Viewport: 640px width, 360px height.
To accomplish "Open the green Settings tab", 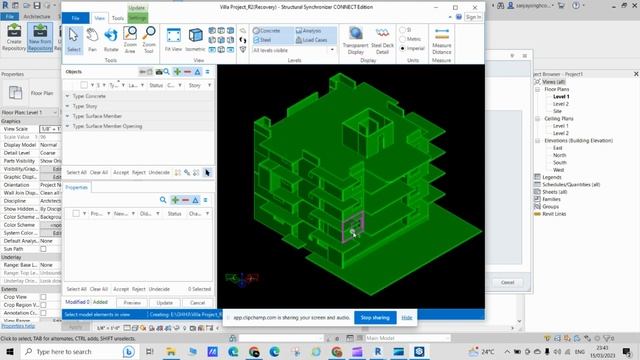I will [138, 18].
